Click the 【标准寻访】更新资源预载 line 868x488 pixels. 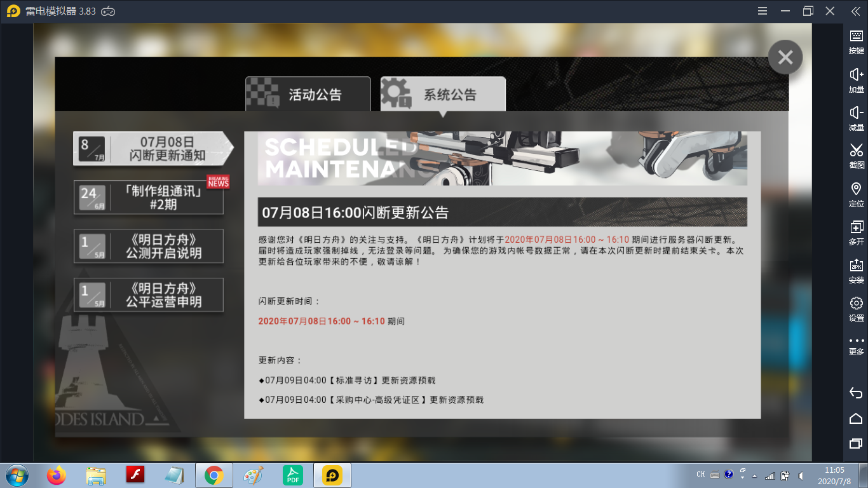coord(347,381)
